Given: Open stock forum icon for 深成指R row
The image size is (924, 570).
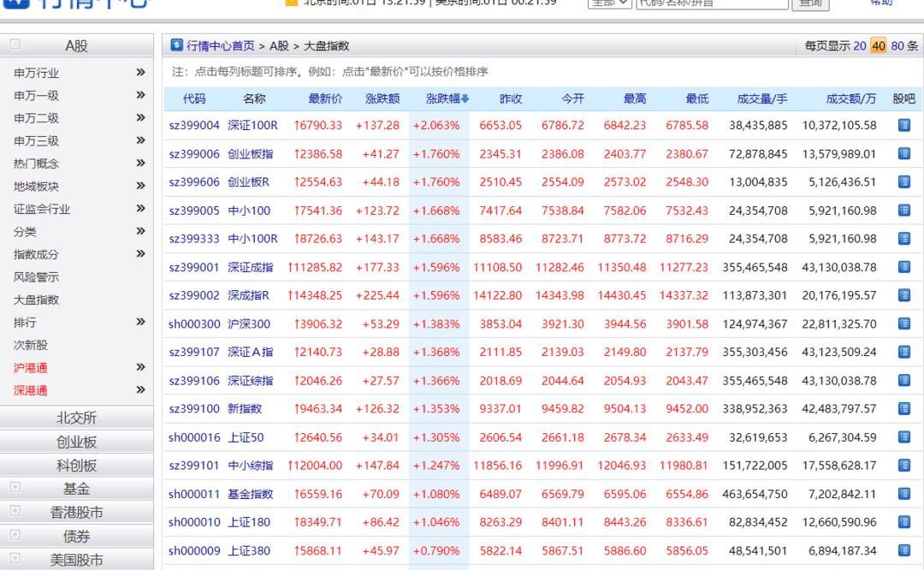Looking at the screenshot, I should [x=904, y=294].
